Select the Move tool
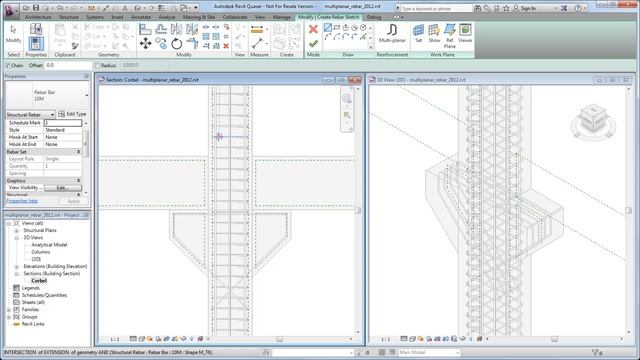Viewport: 640px width, 360px height. point(145,43)
